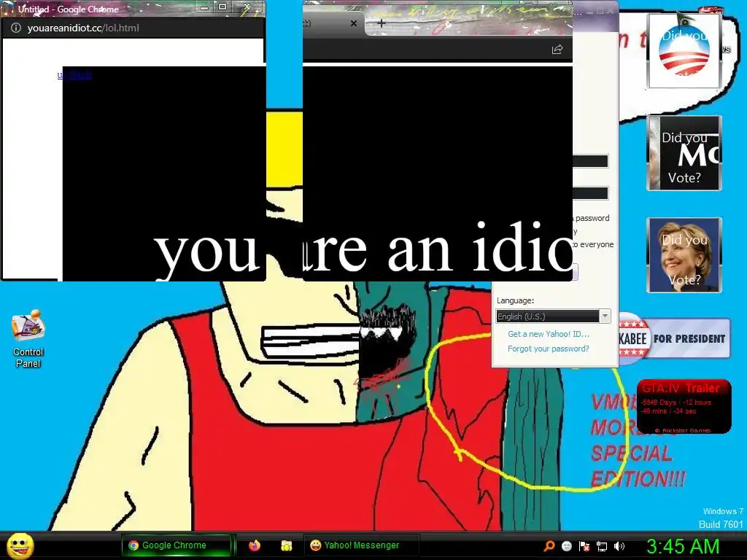Open the network tray icon
747x560 pixels.
tap(602, 546)
